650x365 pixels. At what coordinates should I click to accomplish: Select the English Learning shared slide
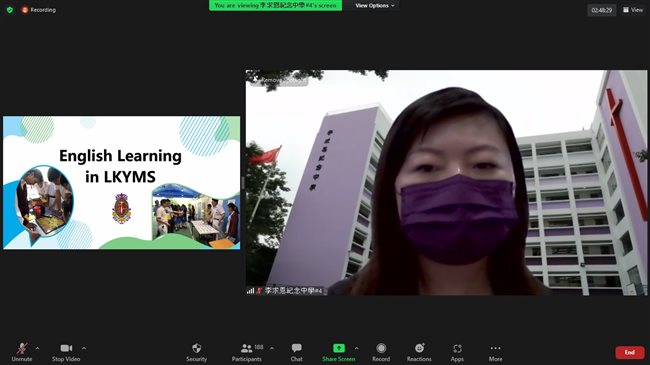click(x=121, y=182)
